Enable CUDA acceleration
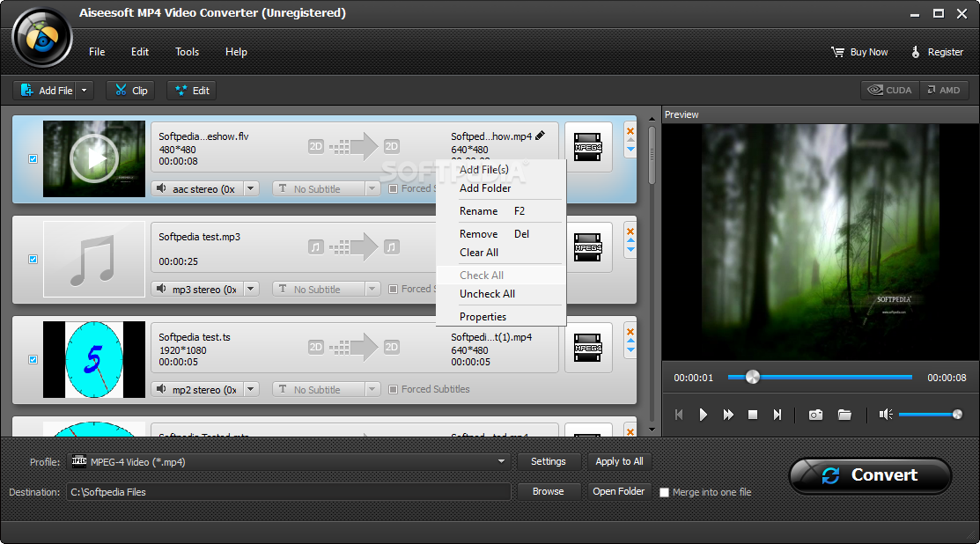The width and height of the screenshot is (980, 544). [x=890, y=90]
